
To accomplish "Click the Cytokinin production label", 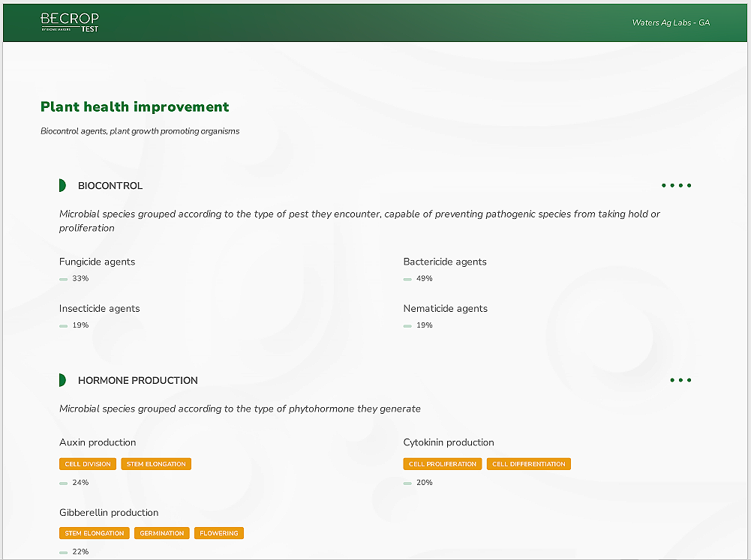I will (449, 443).
